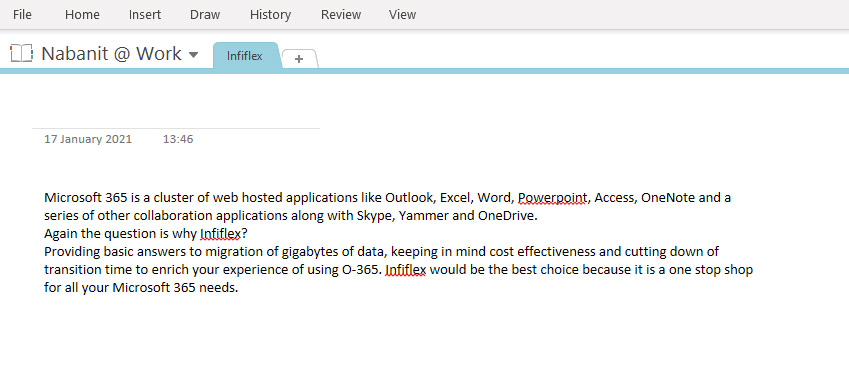Click the page date 17 January 2021
The image size is (849, 382).
[x=88, y=139]
